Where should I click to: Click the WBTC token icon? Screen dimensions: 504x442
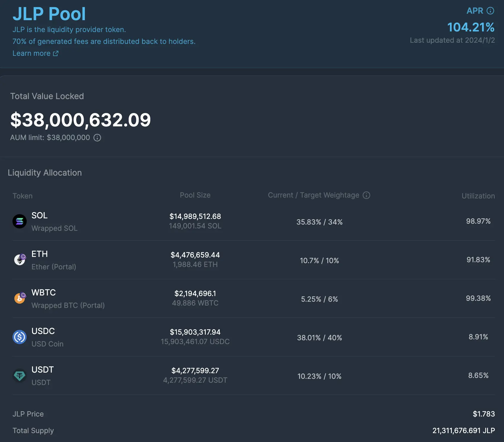[19, 298]
